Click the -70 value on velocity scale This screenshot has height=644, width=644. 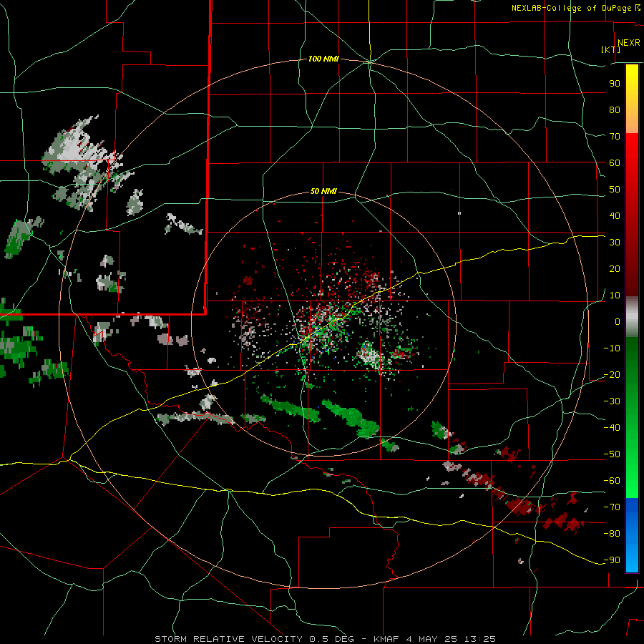coord(612,507)
